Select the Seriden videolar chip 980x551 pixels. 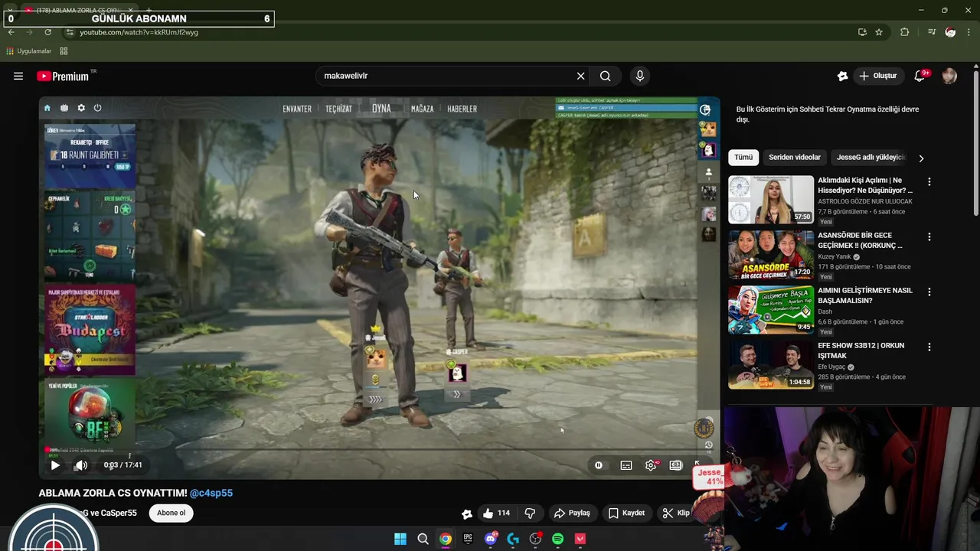(x=795, y=158)
